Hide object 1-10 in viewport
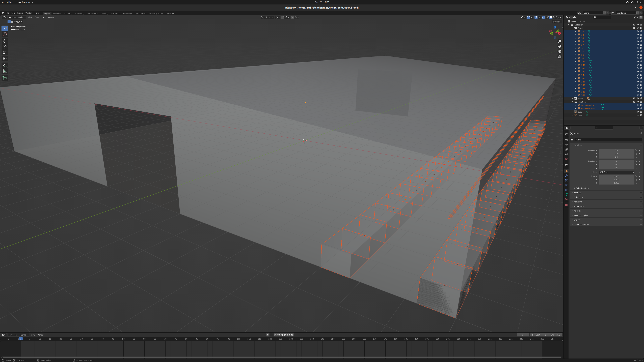The width and height of the screenshot is (644, 362). coord(637,62)
